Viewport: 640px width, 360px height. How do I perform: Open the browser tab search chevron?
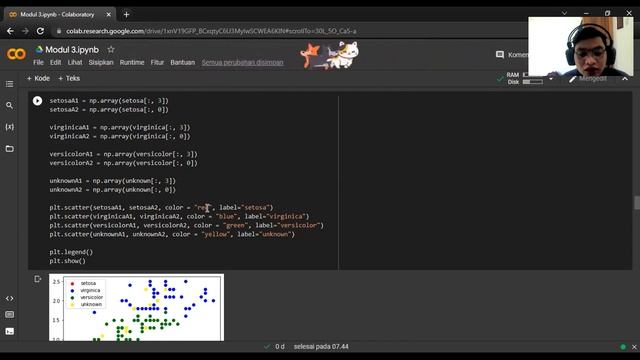click(x=564, y=13)
